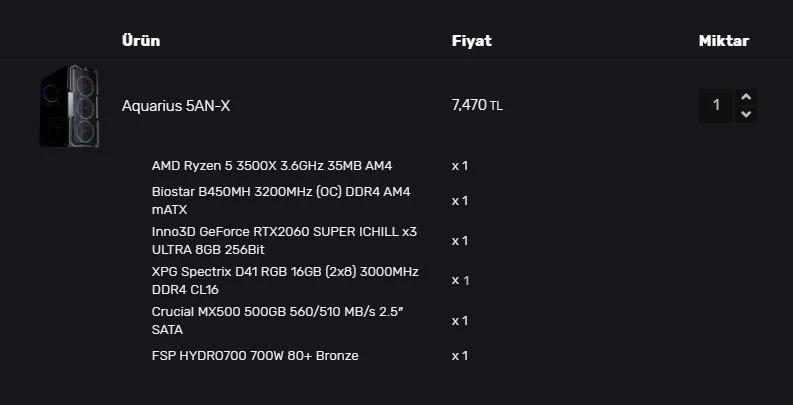Click the Ürün column header
The height and width of the screenshot is (405, 793).
click(x=141, y=41)
